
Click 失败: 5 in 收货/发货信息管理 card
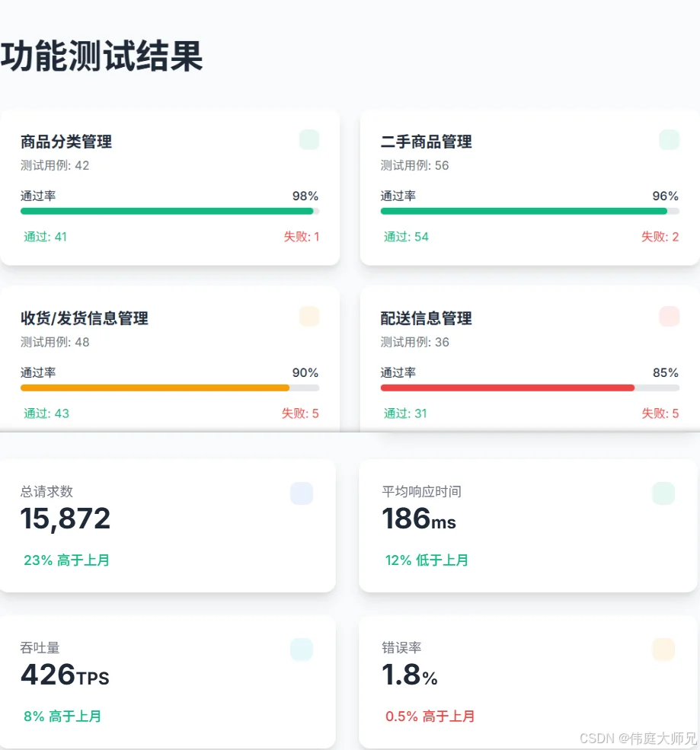point(300,413)
